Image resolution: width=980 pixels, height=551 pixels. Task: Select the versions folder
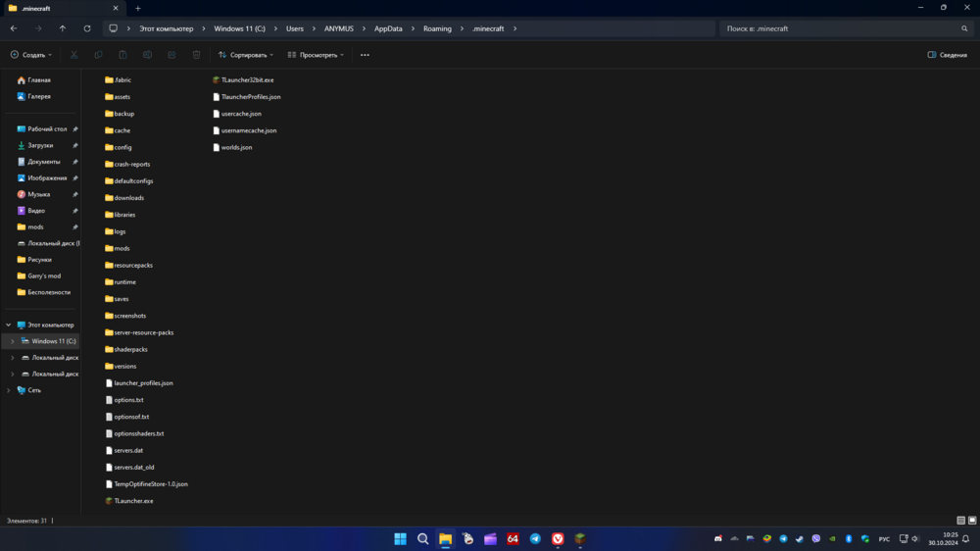click(121, 367)
